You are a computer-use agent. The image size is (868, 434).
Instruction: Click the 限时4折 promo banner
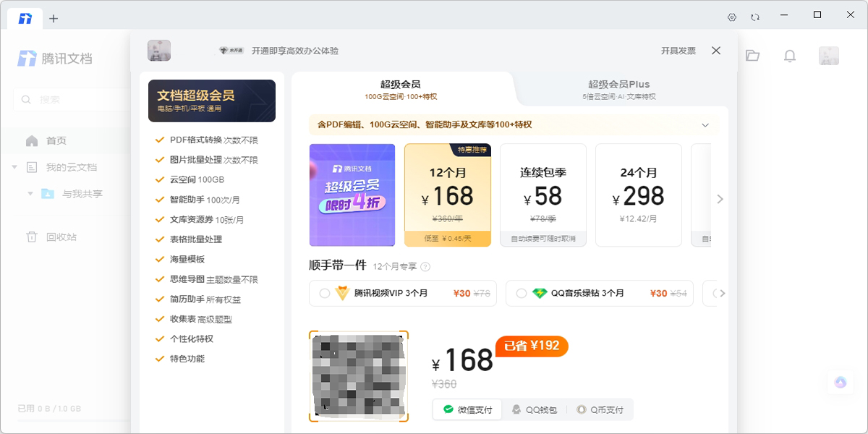pyautogui.click(x=352, y=195)
